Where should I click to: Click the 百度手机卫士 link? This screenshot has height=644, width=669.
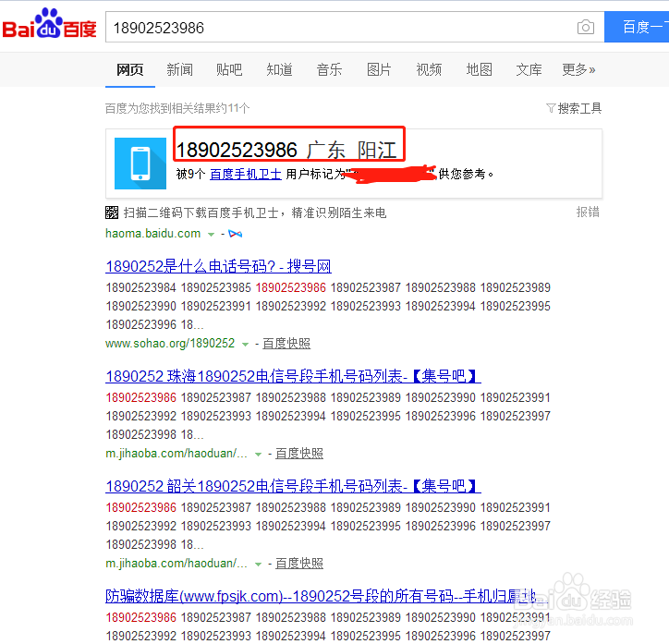[x=246, y=174]
